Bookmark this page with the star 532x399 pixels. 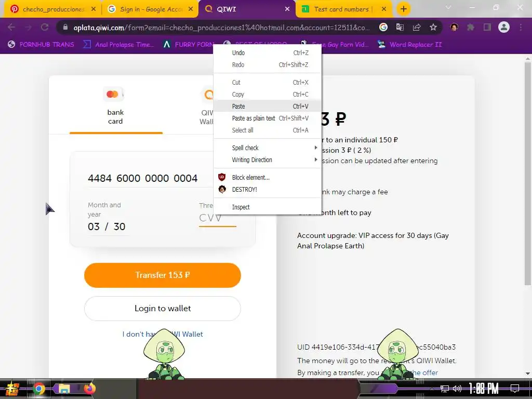coord(433,27)
